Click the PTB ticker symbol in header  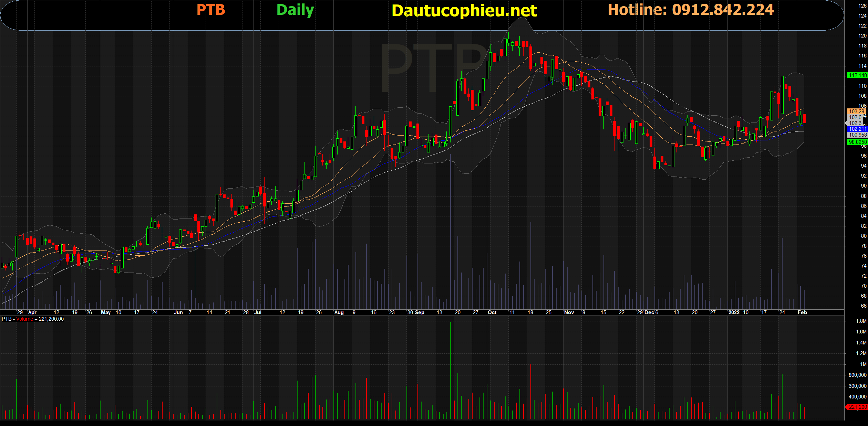coord(210,10)
